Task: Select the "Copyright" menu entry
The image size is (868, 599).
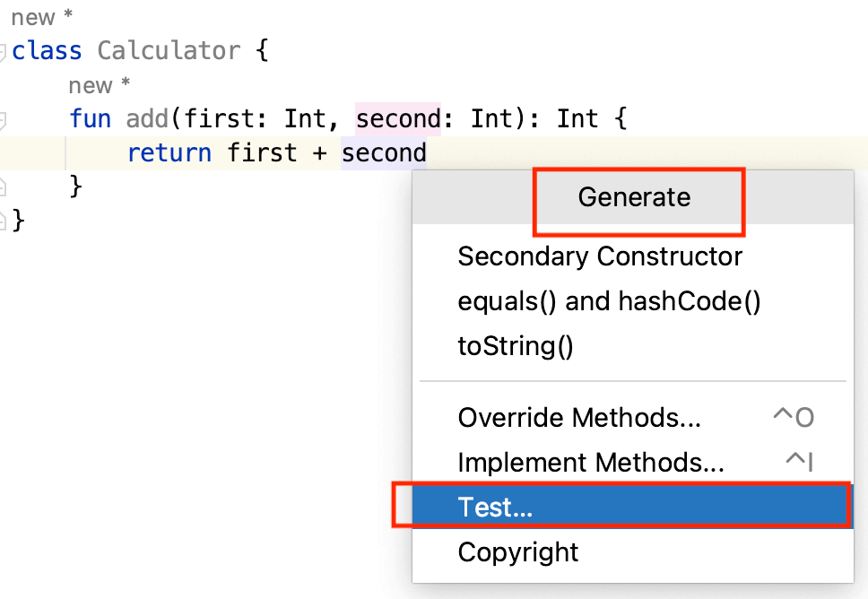Action: point(516,553)
